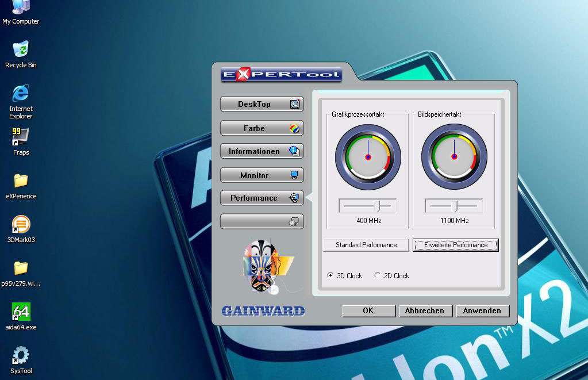
Task: Click the EXPERTool title logo
Action: 281,74
